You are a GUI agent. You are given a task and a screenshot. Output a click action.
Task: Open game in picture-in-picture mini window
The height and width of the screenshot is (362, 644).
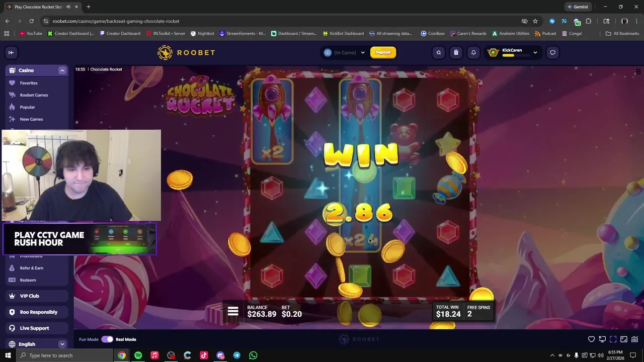pos(624,339)
